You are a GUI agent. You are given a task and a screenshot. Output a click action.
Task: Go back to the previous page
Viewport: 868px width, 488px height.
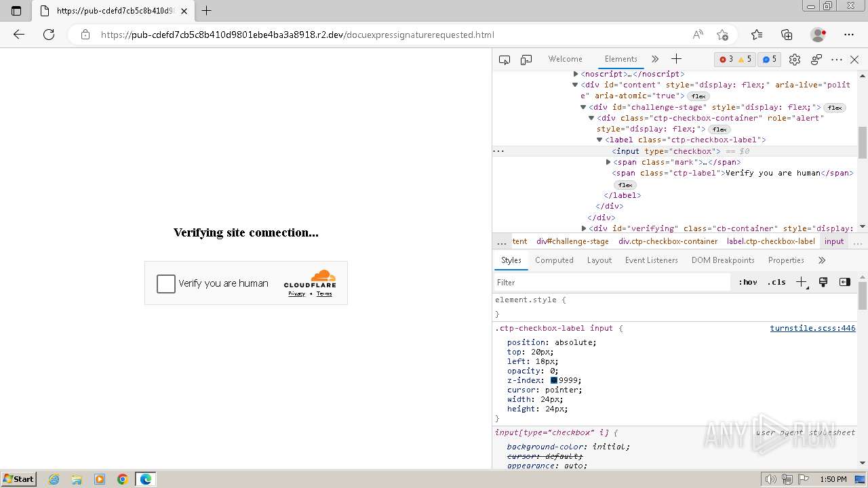tap(19, 35)
